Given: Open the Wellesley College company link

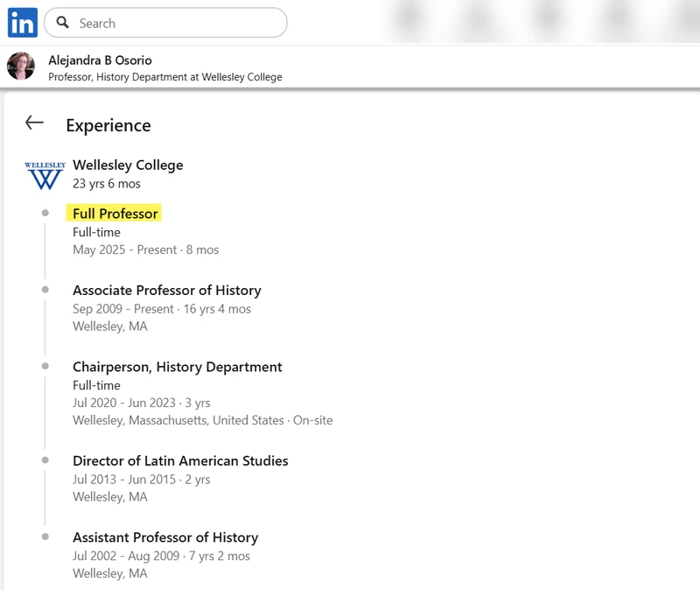Looking at the screenshot, I should [128, 165].
